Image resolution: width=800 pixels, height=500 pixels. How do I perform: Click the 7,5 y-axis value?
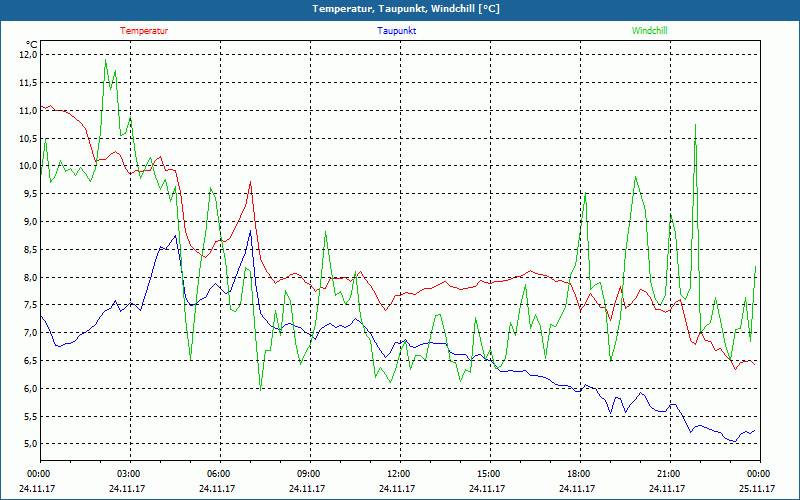[x=30, y=305]
